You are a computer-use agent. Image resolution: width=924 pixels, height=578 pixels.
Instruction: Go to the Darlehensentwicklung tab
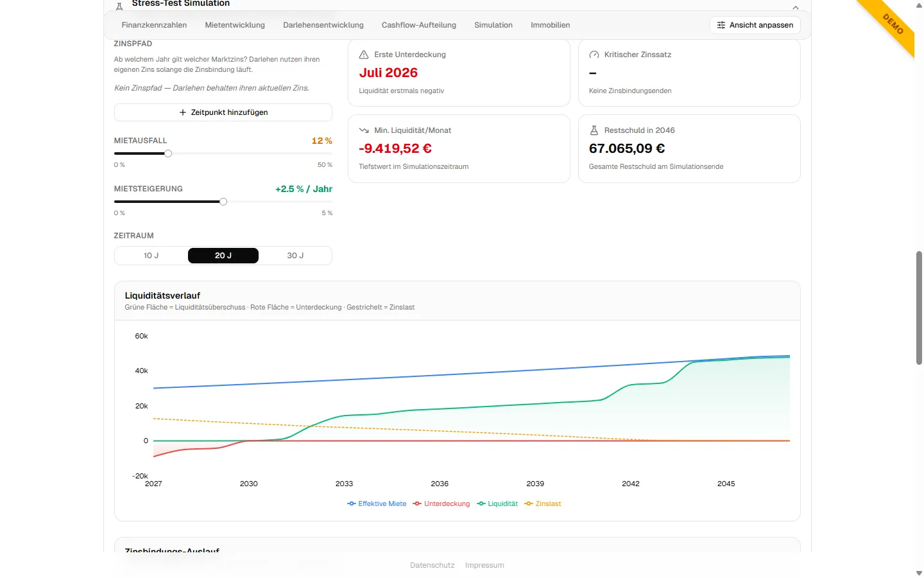tap(323, 25)
